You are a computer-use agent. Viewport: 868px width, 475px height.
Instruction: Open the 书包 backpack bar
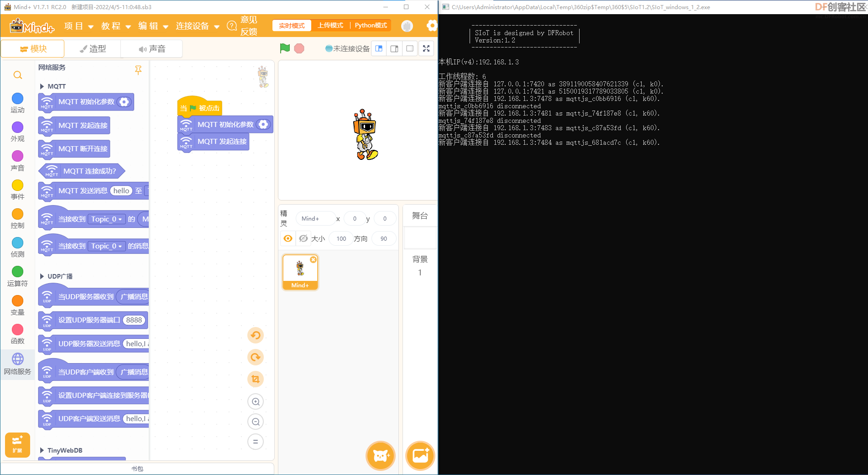tap(137, 469)
